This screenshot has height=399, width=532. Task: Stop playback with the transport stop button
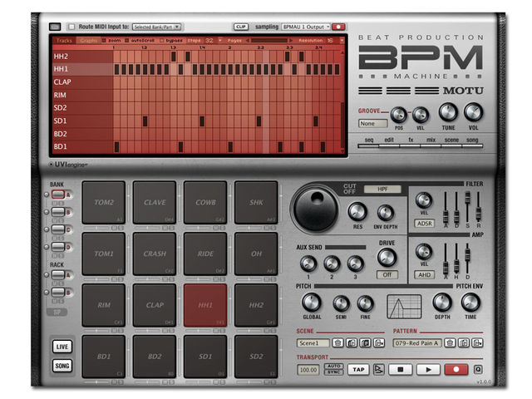point(401,369)
